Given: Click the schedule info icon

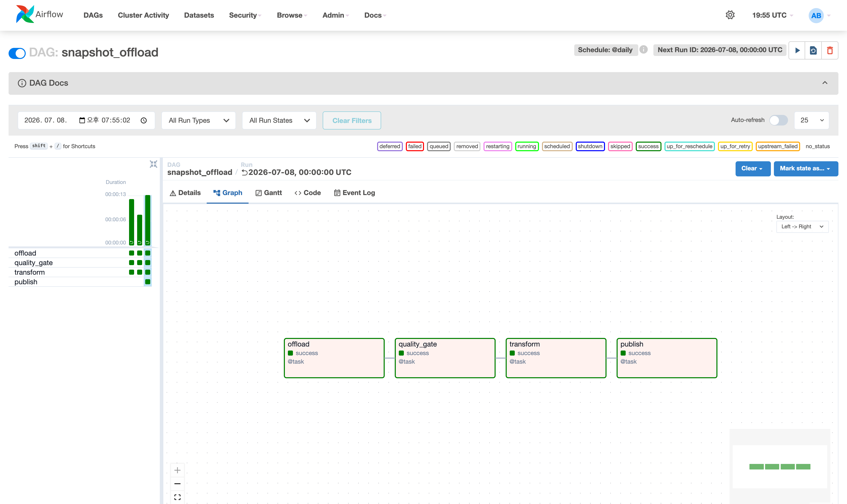Looking at the screenshot, I should [x=644, y=50].
